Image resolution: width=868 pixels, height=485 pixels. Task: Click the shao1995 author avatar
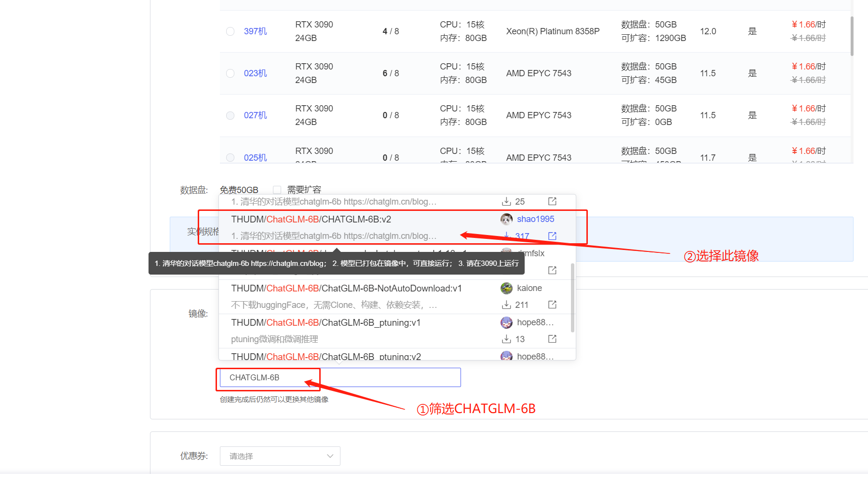(506, 219)
